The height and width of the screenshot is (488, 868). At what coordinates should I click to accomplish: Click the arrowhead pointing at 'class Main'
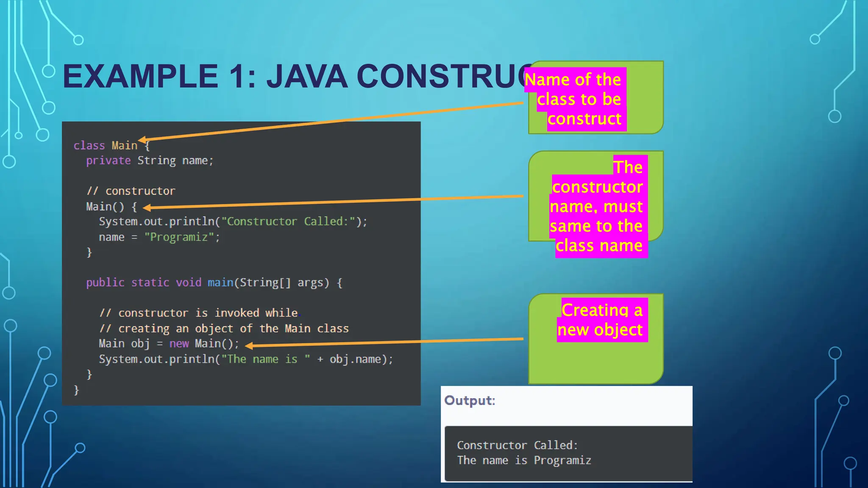142,140
